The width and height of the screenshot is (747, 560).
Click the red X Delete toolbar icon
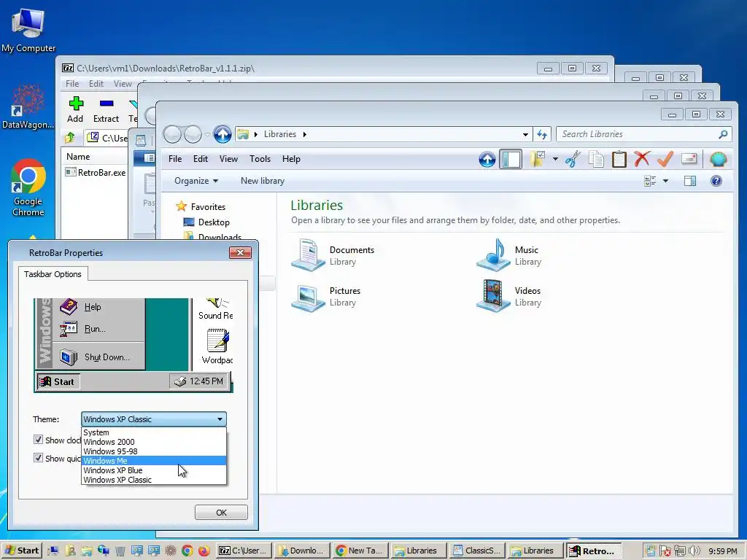tap(642, 158)
